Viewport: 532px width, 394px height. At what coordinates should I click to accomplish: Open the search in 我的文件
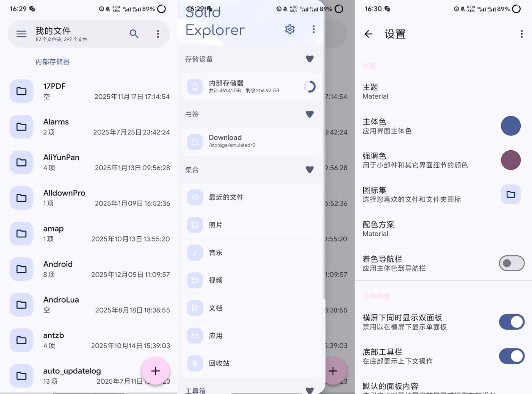[x=134, y=34]
